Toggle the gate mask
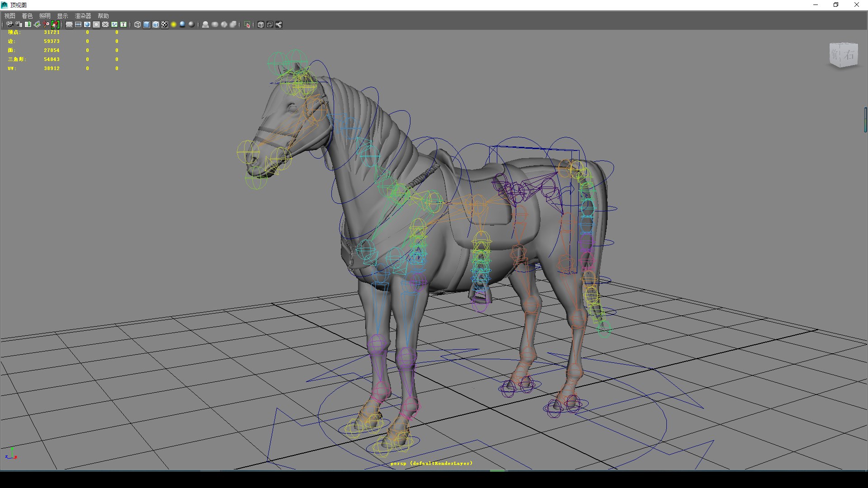The height and width of the screenshot is (488, 868). pyautogui.click(x=96, y=24)
